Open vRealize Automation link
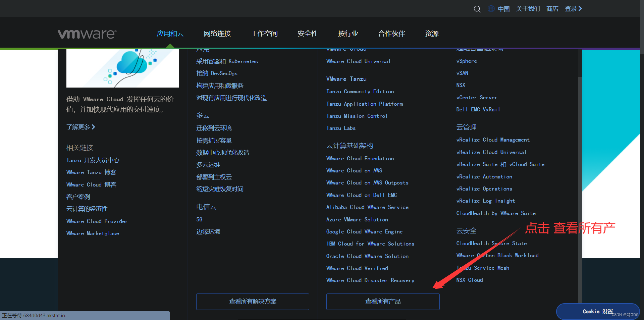Viewport: 644px width, 320px height. click(484, 177)
